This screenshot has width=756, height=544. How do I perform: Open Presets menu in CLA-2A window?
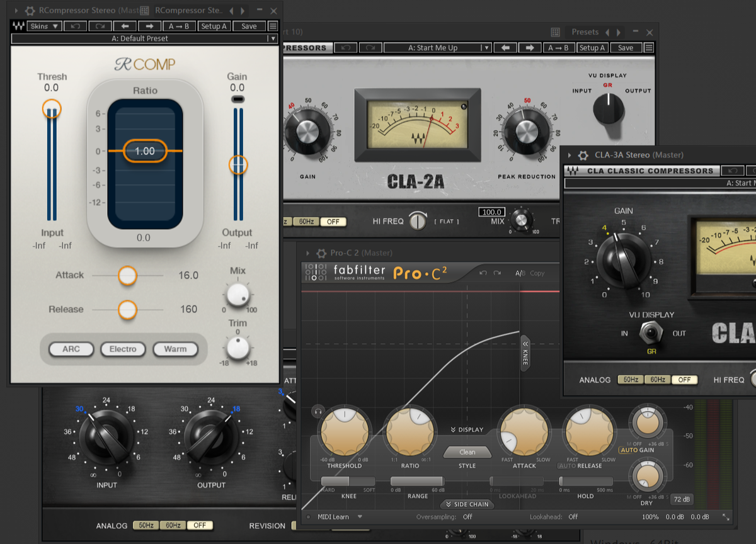click(x=585, y=32)
